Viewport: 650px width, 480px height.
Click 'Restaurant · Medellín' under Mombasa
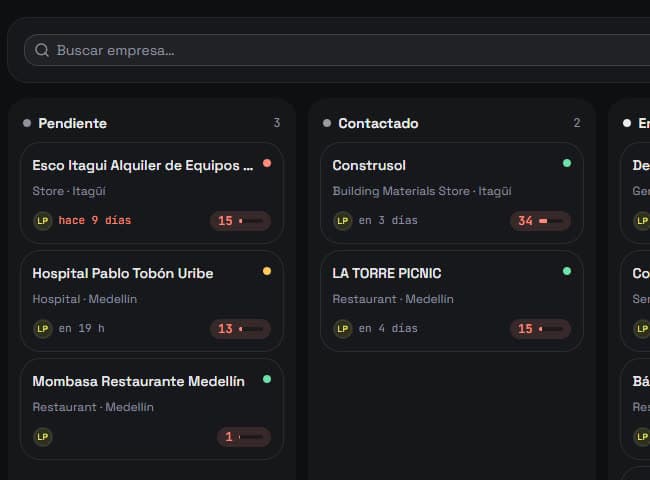point(93,407)
